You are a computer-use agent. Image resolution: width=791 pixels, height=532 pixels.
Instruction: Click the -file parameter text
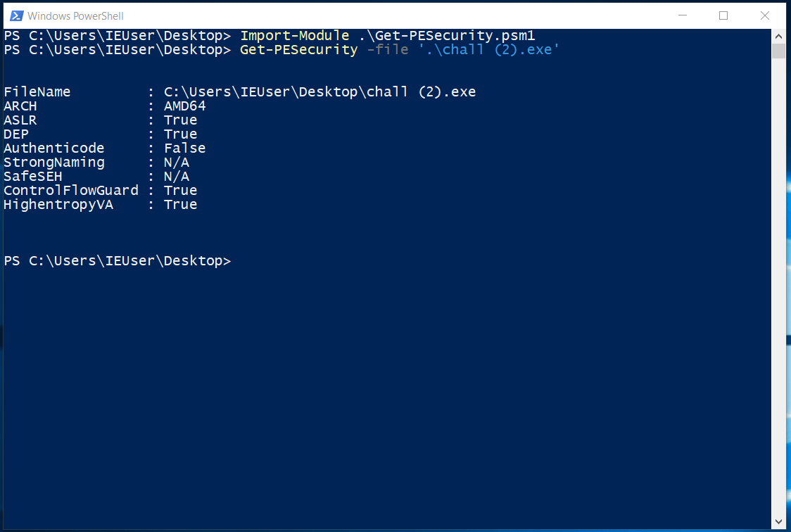[x=387, y=50]
